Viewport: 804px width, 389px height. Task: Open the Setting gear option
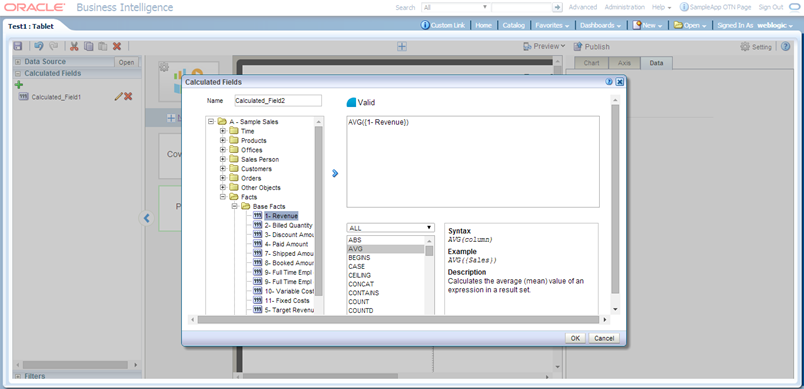(756, 47)
